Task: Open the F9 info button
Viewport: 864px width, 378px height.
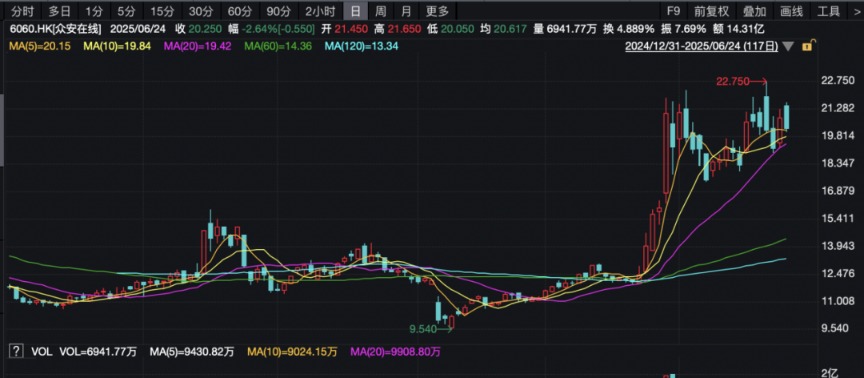Action: tap(673, 10)
